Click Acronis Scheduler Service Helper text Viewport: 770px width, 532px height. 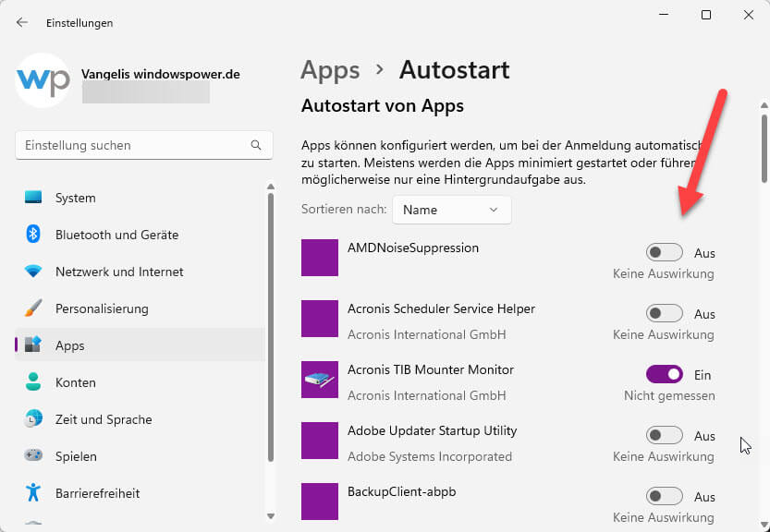coord(441,308)
